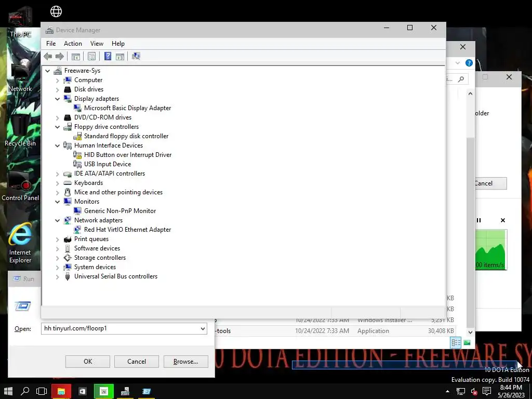This screenshot has height=399, width=532.
Task: Expand the Computer category
Action: click(57, 81)
